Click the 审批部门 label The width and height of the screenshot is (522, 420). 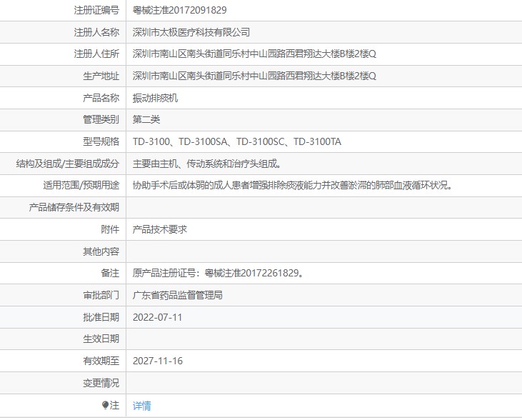coord(101,295)
